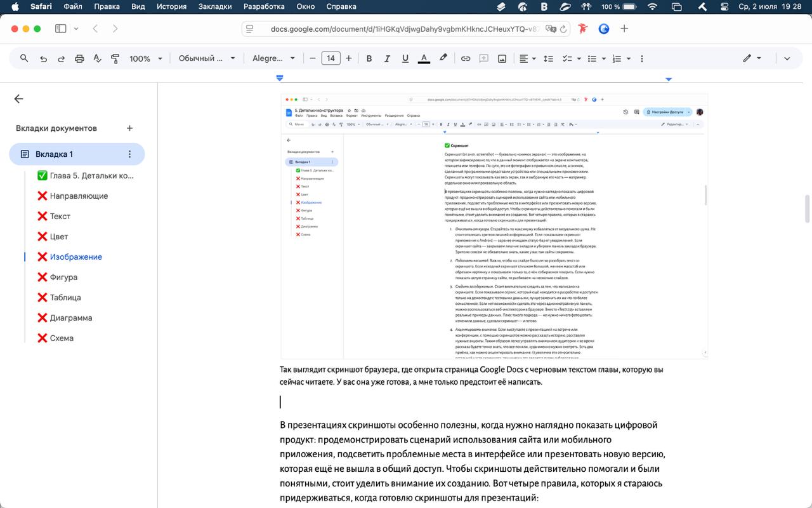This screenshot has width=812, height=508.
Task: Show more toolbar options (three dots)
Action: pos(642,58)
